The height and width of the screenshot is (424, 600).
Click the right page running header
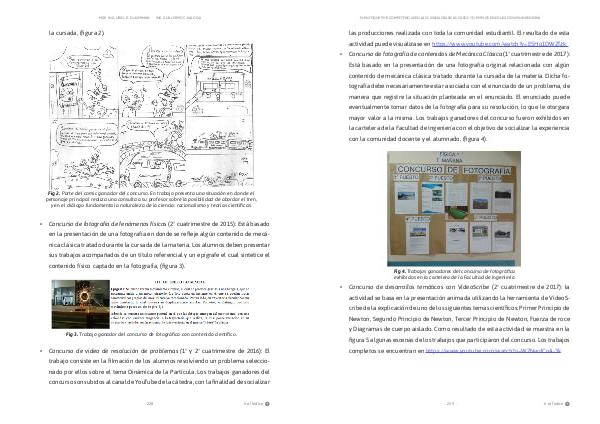coord(450,18)
